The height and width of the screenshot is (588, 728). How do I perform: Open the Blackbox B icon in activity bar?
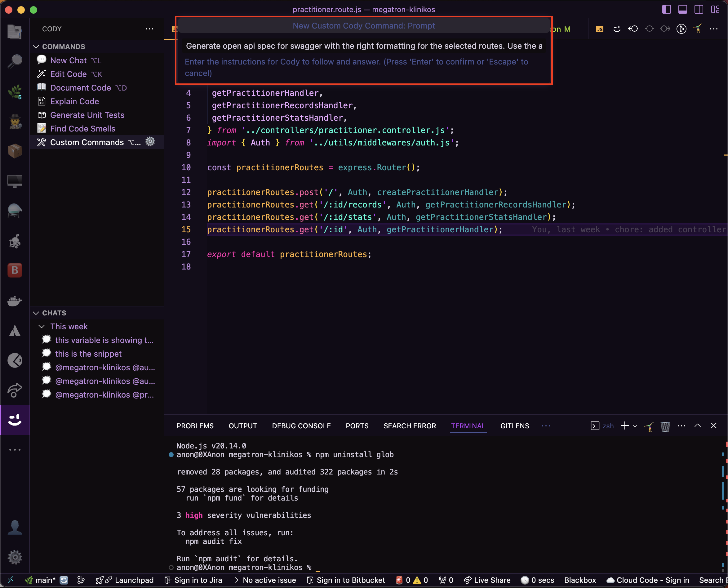[15, 270]
